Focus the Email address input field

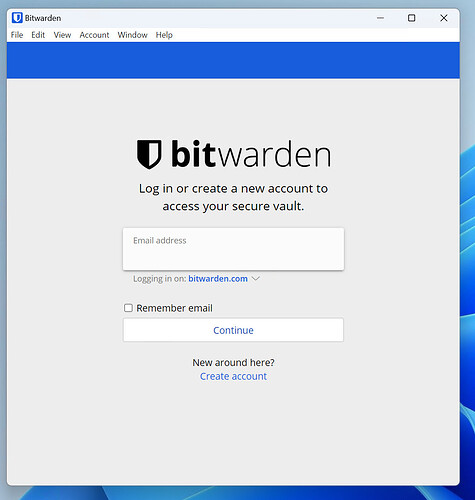[233, 249]
